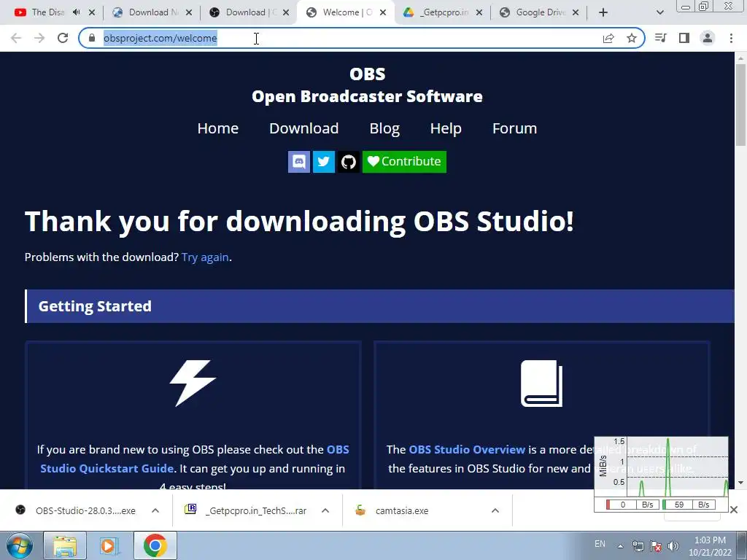Expand Getpcpro rar download options

tap(325, 510)
